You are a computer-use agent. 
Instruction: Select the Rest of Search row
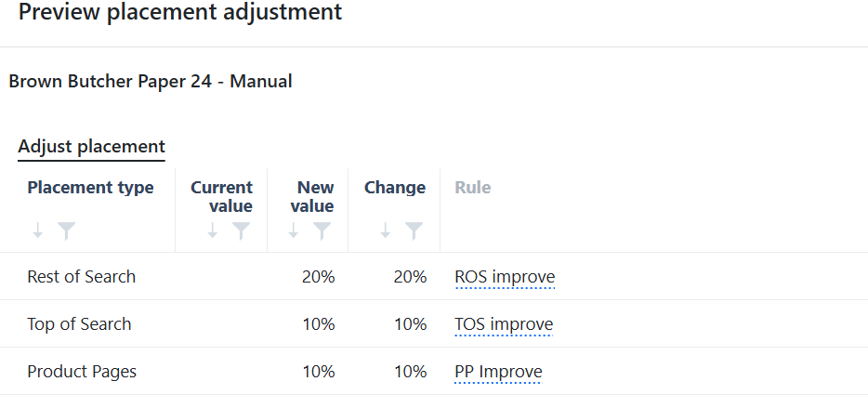click(x=434, y=277)
